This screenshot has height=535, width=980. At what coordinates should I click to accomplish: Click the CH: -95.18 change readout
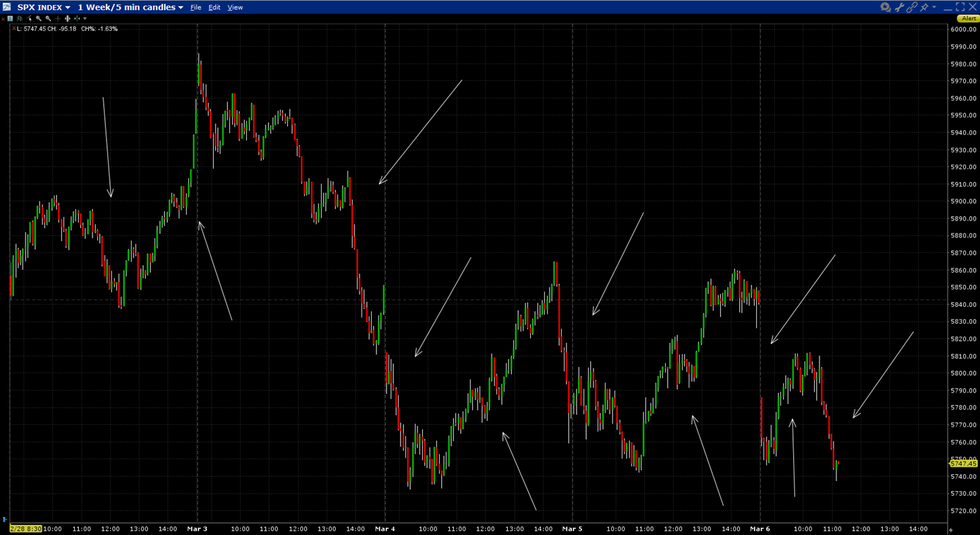click(x=62, y=29)
